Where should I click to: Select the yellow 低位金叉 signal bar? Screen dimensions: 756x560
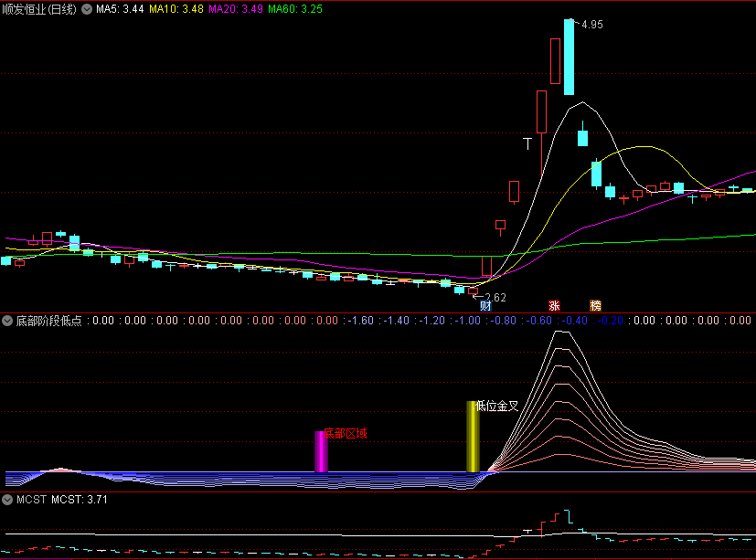pyautogui.click(x=473, y=437)
